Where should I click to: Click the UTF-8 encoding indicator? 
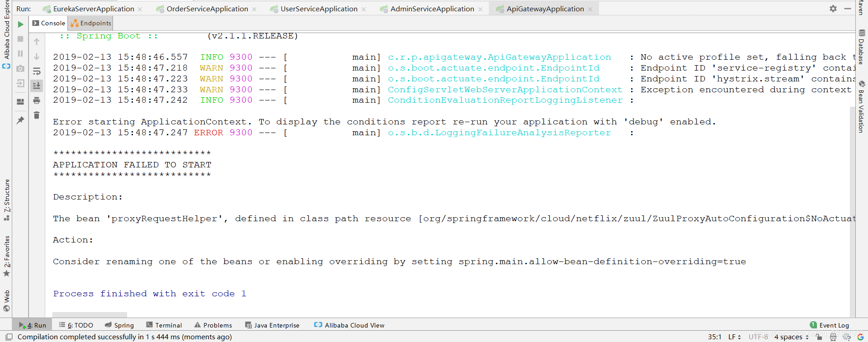[x=758, y=337]
